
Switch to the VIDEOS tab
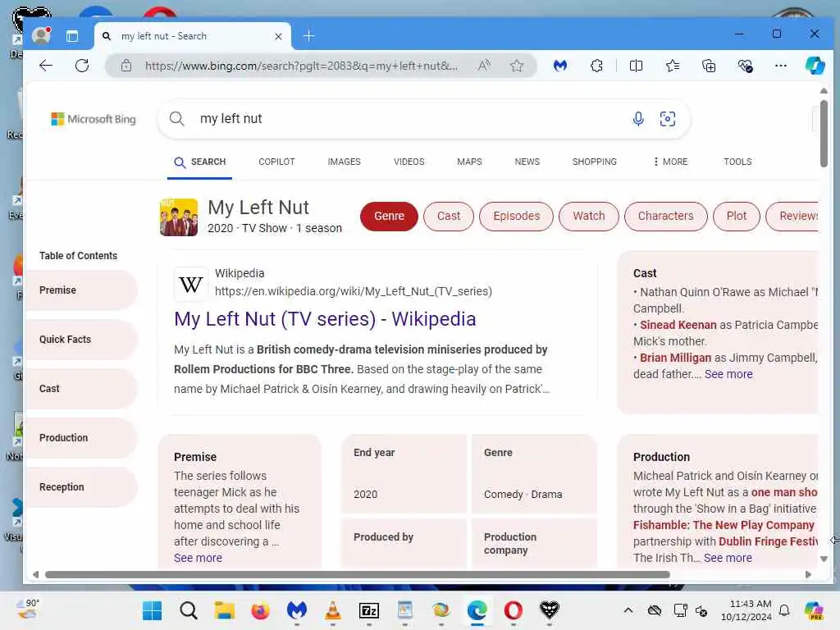coord(409,162)
